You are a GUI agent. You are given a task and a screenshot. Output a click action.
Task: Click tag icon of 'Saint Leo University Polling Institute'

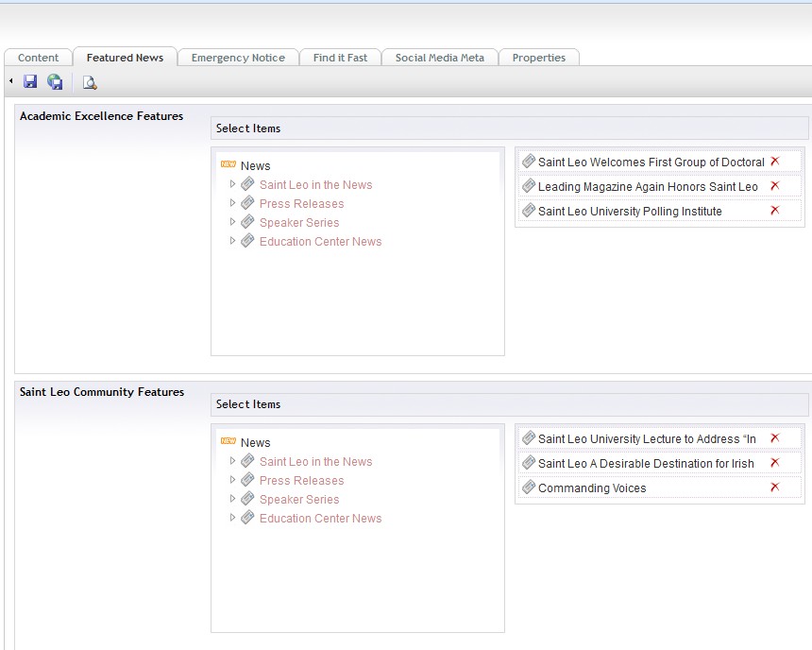(x=529, y=210)
